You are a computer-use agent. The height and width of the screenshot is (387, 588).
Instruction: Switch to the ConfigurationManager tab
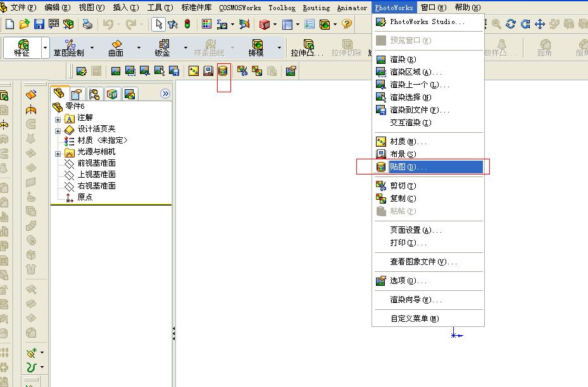(94, 94)
